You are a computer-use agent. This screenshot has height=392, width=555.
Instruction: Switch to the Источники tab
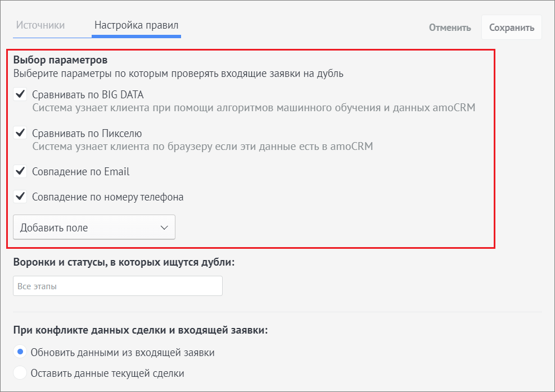pyautogui.click(x=40, y=25)
